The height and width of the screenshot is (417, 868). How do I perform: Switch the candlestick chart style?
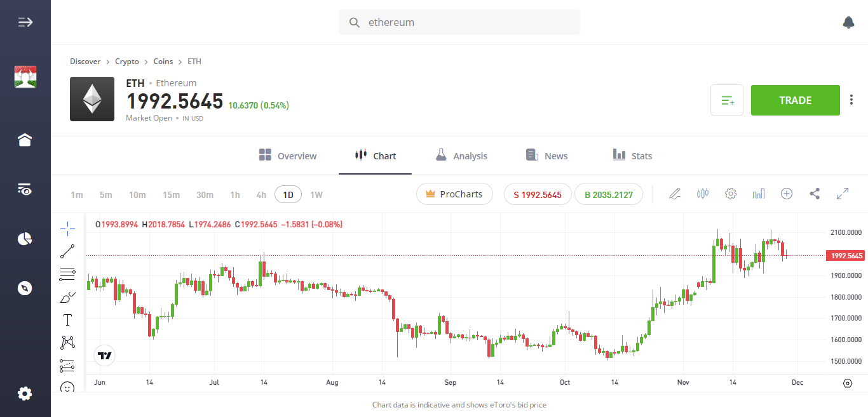click(702, 194)
